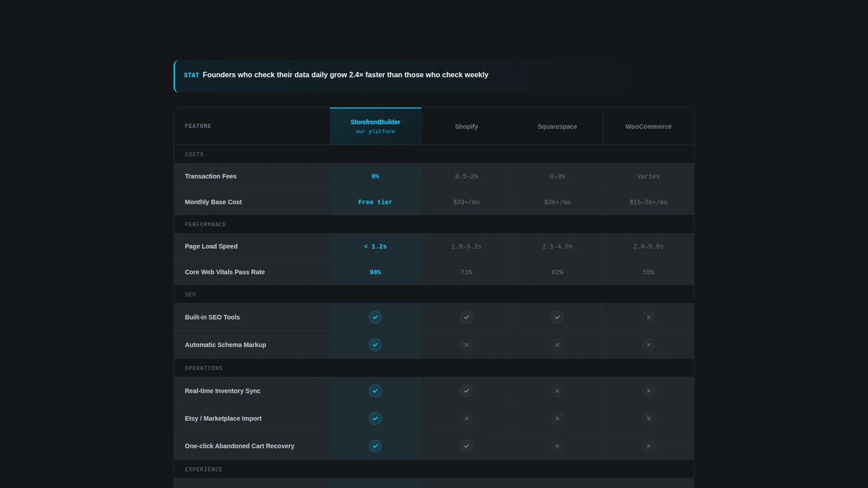The height and width of the screenshot is (488, 868).
Task: Click WooCommerce X icon for Abandoned Cart Recovery
Action: (x=649, y=446)
